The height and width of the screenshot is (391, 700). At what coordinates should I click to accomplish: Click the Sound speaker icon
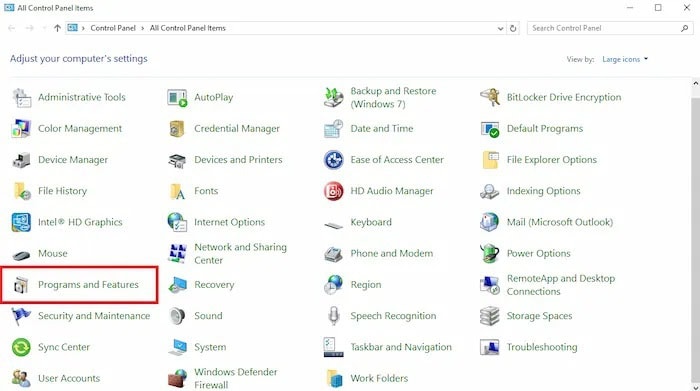coord(177,316)
